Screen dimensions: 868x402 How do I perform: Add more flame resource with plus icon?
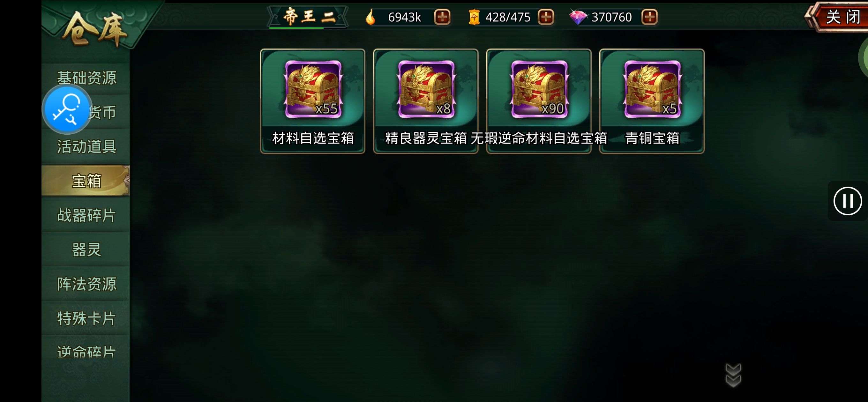pos(442,17)
